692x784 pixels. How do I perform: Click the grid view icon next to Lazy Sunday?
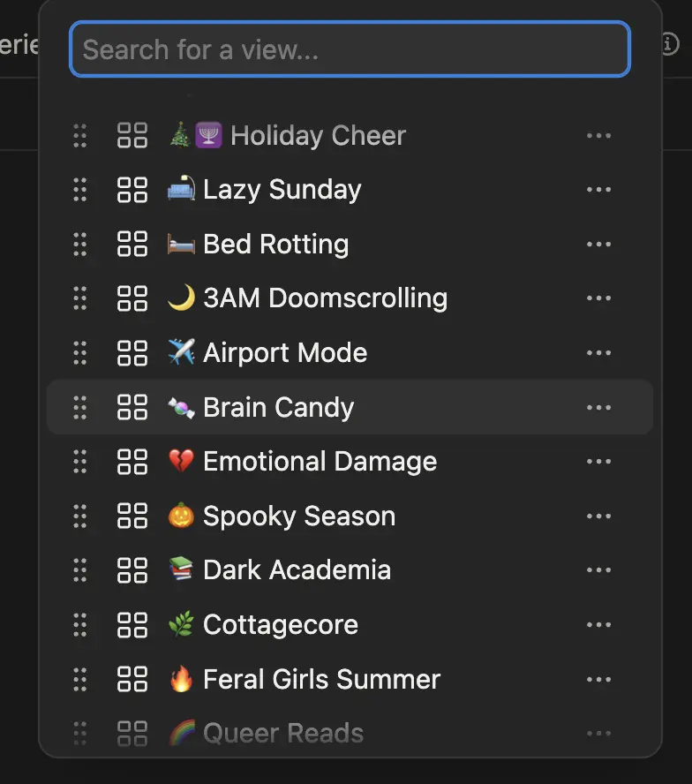[x=132, y=190]
